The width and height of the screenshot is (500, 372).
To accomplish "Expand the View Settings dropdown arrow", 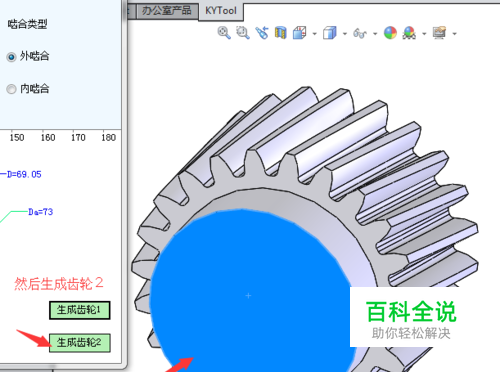I will click(x=454, y=34).
